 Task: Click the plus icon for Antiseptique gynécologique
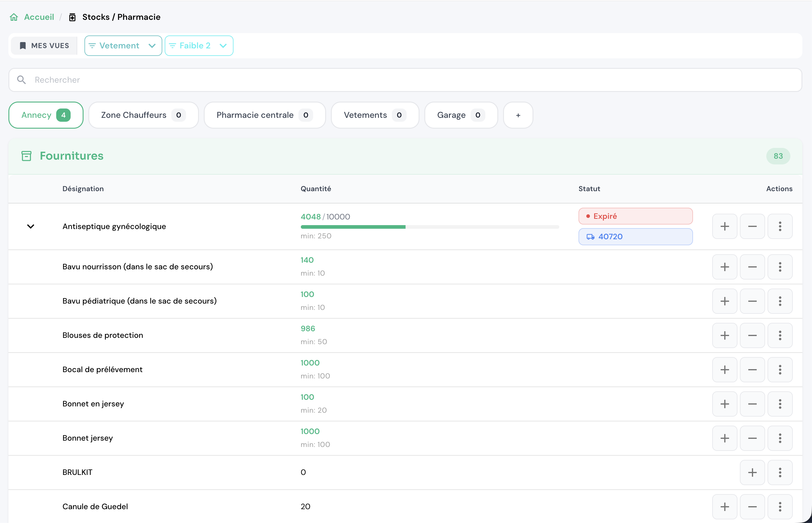pos(725,227)
